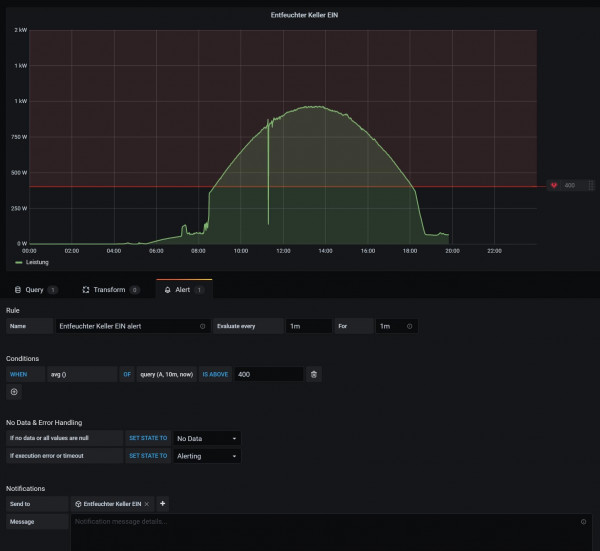Open the Alert tab
Viewport: 600px width, 551px height.
183,289
